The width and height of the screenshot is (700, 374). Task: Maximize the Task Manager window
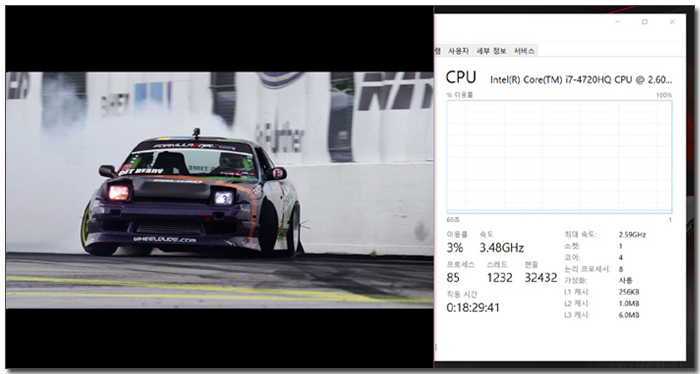click(x=645, y=22)
